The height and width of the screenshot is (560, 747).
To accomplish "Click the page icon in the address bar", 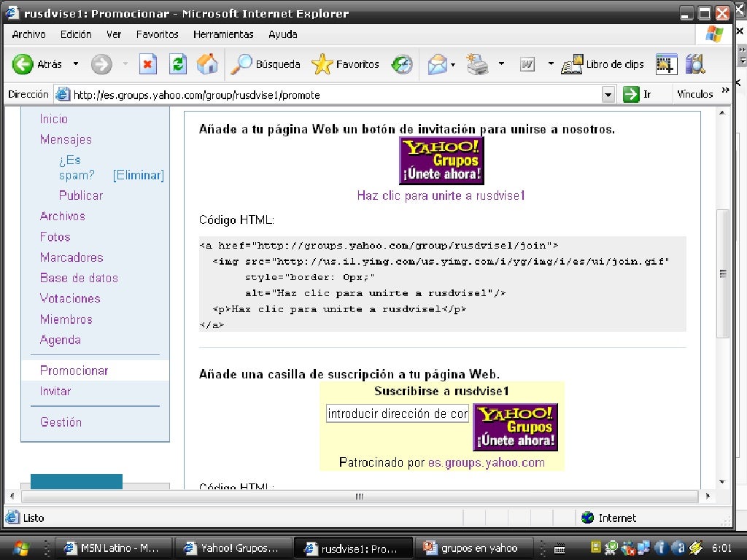I will (63, 94).
